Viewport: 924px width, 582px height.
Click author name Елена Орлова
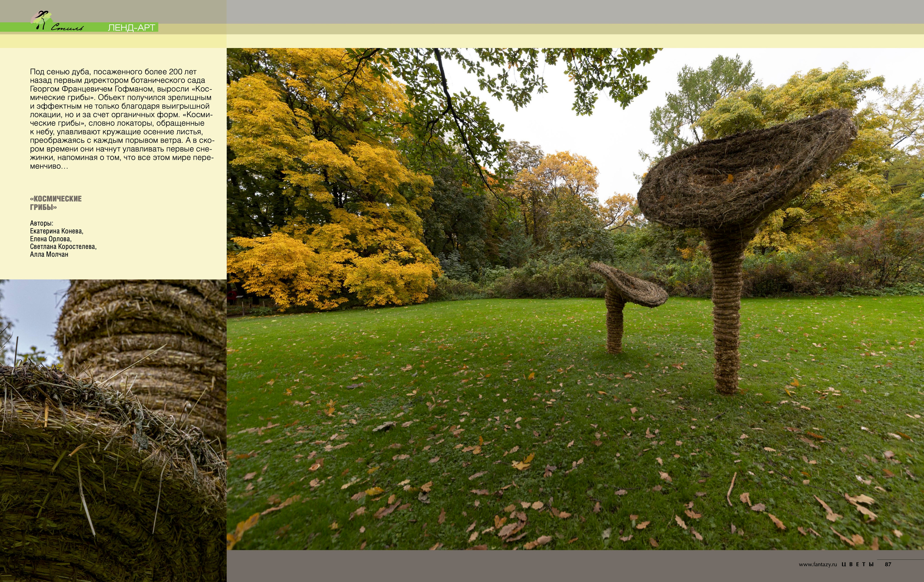(x=51, y=239)
